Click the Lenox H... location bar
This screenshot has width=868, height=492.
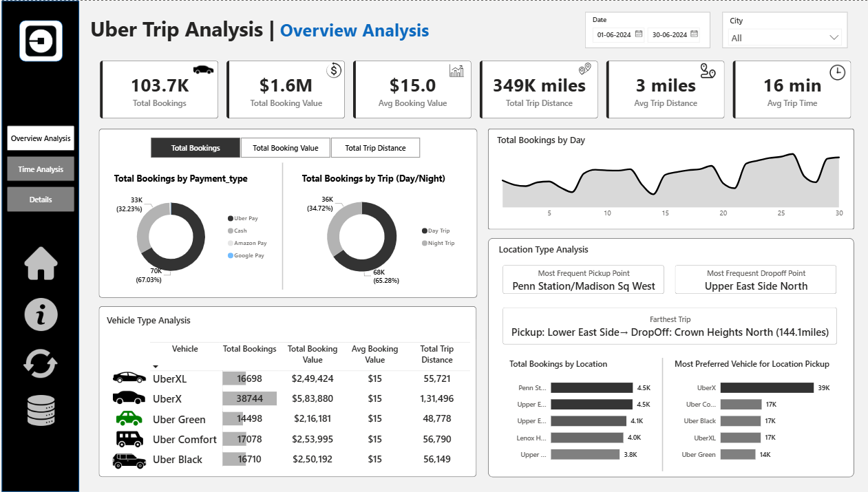point(586,438)
